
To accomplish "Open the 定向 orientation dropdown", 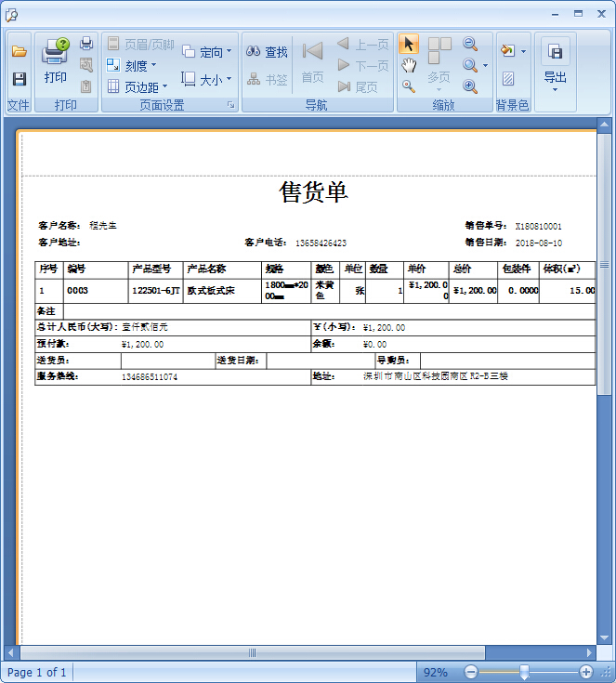I will coord(208,52).
